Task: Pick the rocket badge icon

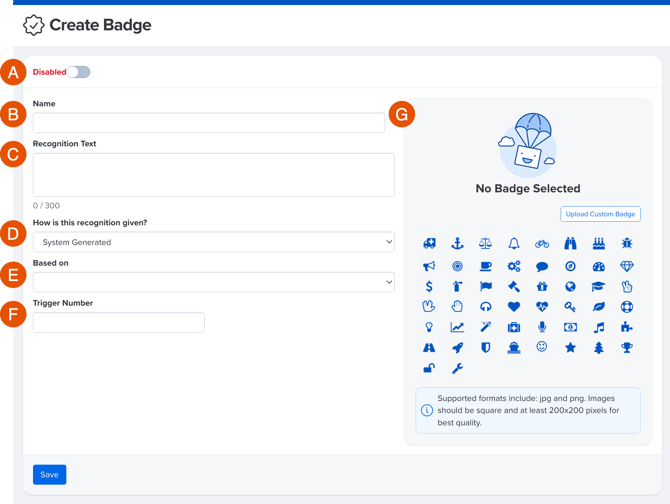Action: 457,348
